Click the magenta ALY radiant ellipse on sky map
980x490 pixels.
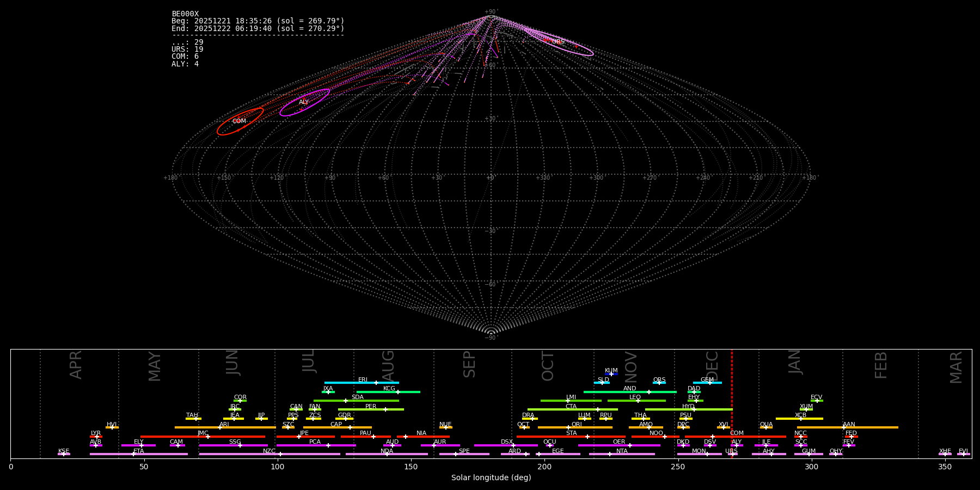click(x=304, y=102)
